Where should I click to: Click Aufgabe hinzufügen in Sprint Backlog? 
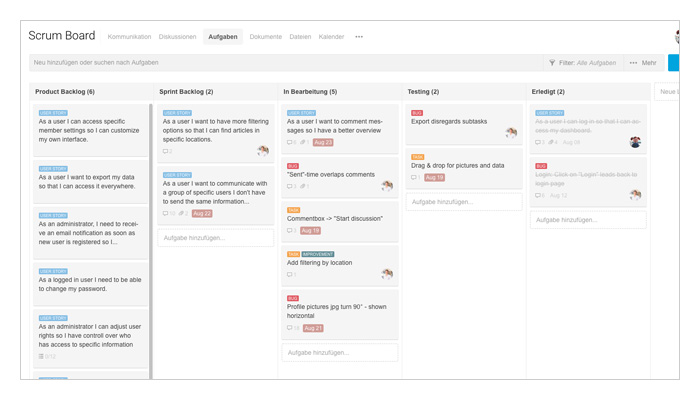216,238
